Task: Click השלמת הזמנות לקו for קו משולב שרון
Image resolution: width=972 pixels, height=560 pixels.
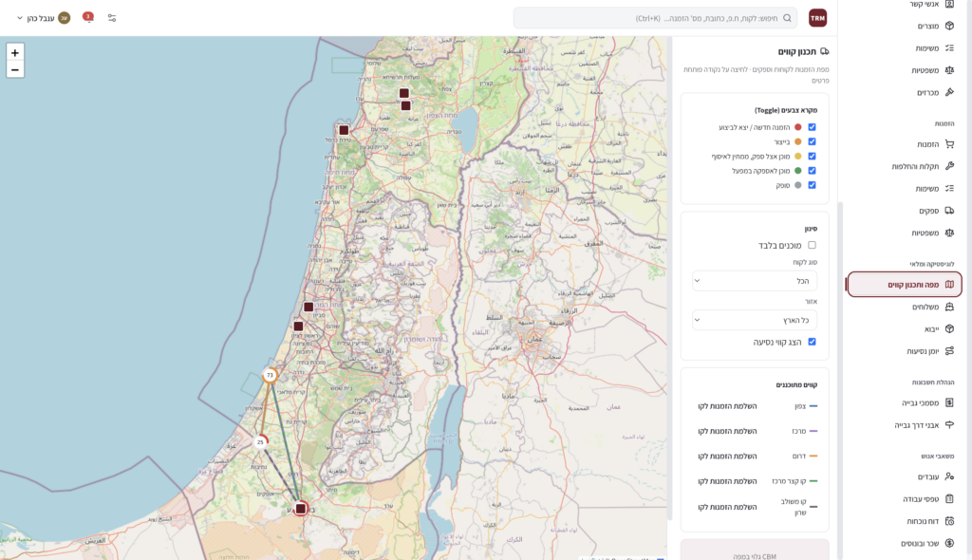Action: [x=727, y=507]
